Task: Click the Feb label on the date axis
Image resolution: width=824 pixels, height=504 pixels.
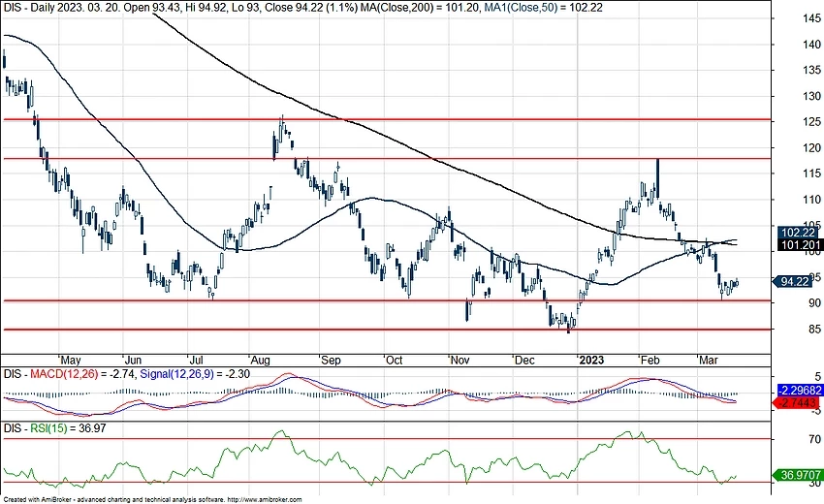Action: coord(650,361)
